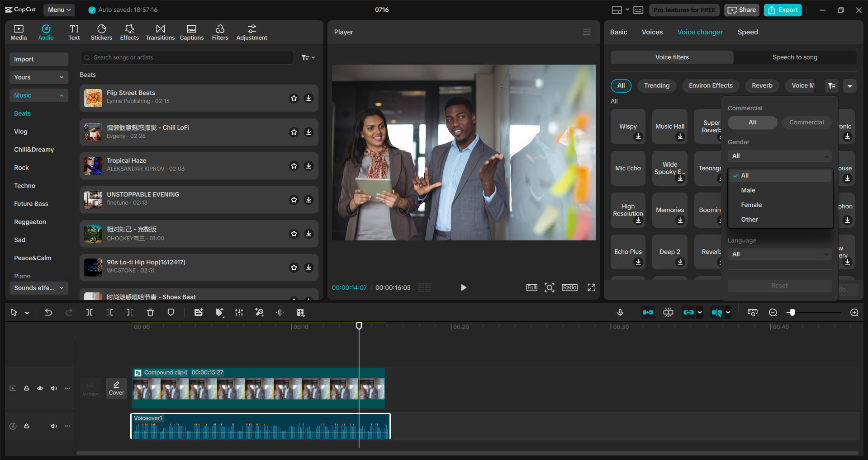
Task: Click the Export button
Action: (x=782, y=9)
